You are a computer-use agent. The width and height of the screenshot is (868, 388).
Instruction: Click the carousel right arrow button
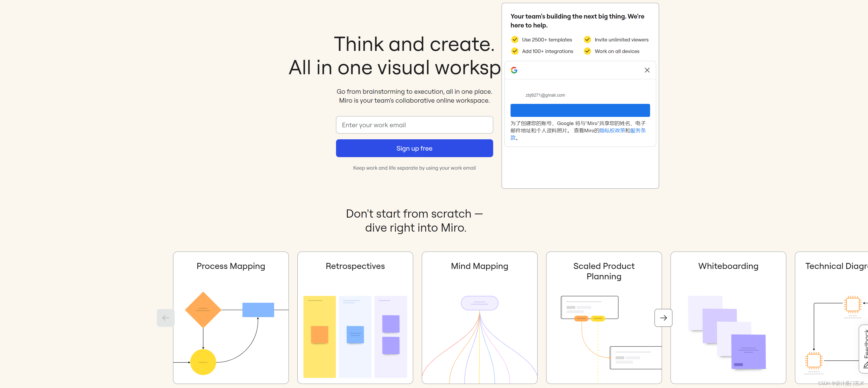[x=663, y=318]
